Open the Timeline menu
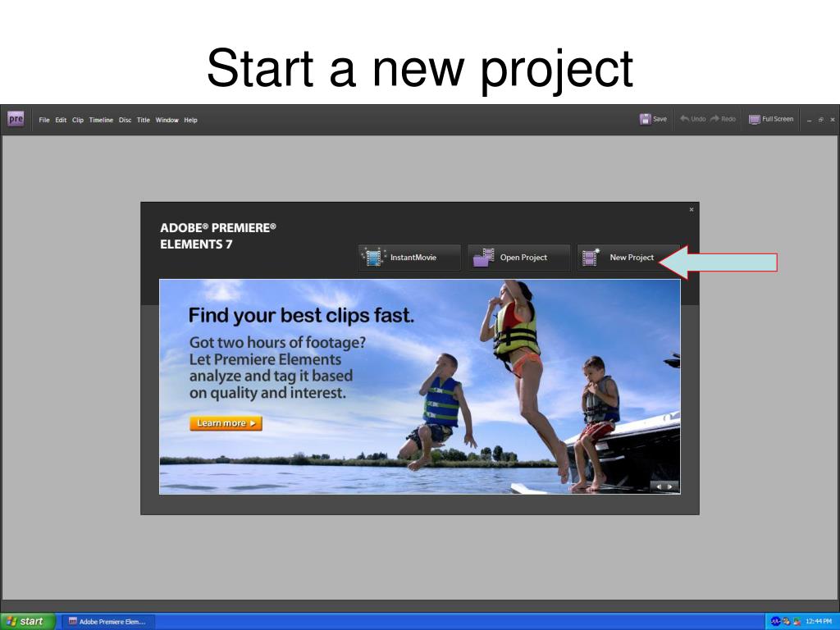This screenshot has width=840, height=630. click(x=101, y=120)
